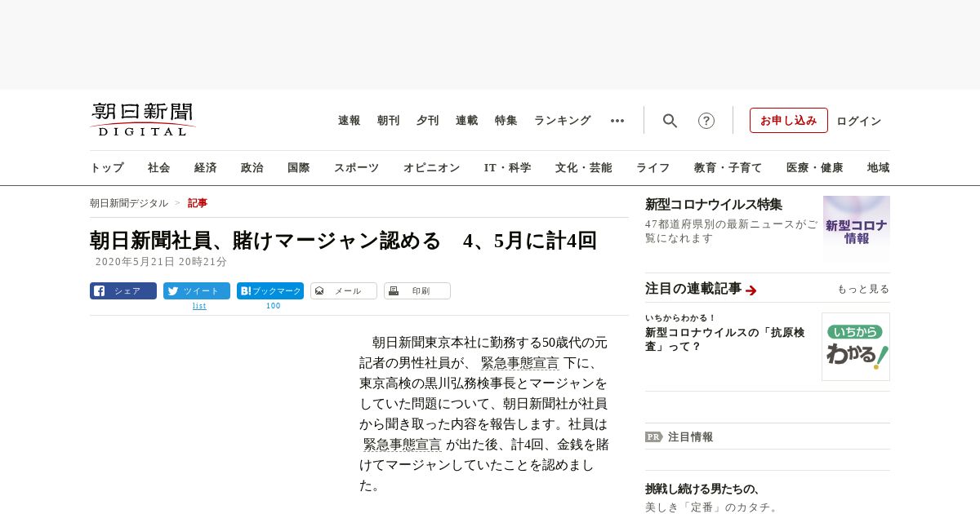This screenshot has width=980, height=514.
Task: Open the 連載 menu item
Action: [467, 121]
